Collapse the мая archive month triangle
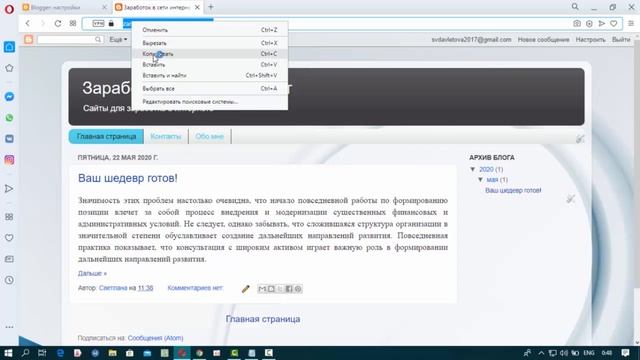The height and width of the screenshot is (360, 640). point(480,180)
